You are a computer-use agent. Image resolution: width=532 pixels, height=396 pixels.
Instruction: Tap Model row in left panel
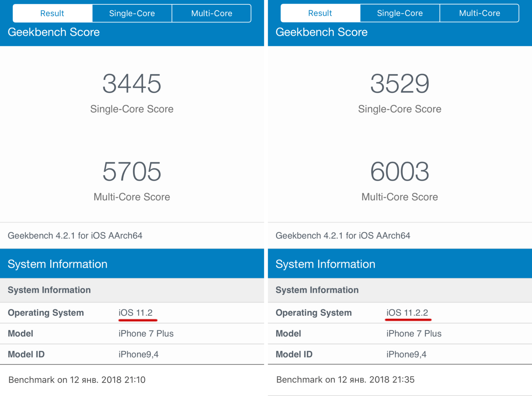click(x=132, y=334)
